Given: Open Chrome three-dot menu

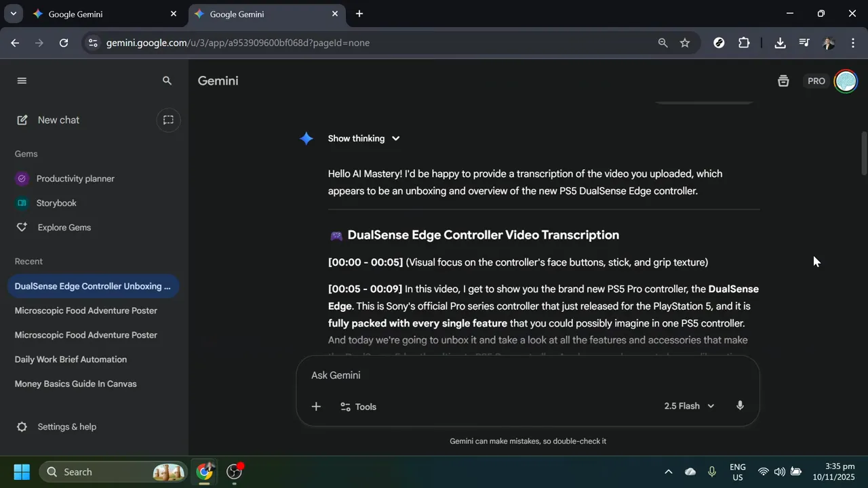Looking at the screenshot, I should [853, 43].
